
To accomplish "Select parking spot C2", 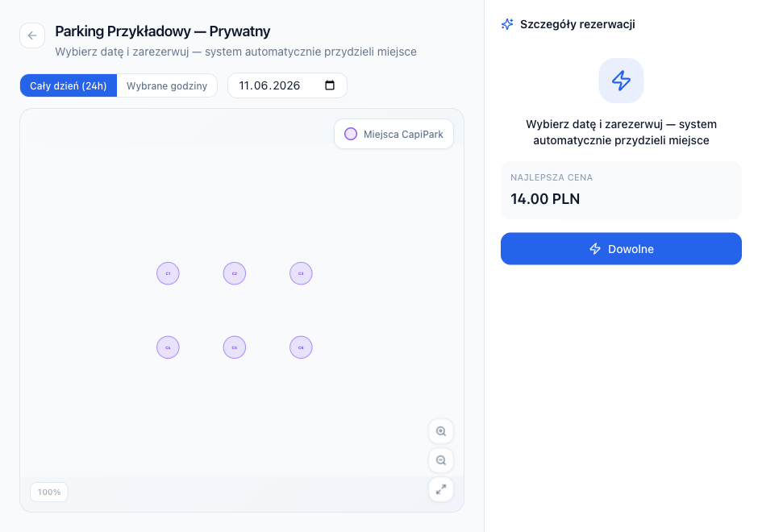I will [235, 273].
